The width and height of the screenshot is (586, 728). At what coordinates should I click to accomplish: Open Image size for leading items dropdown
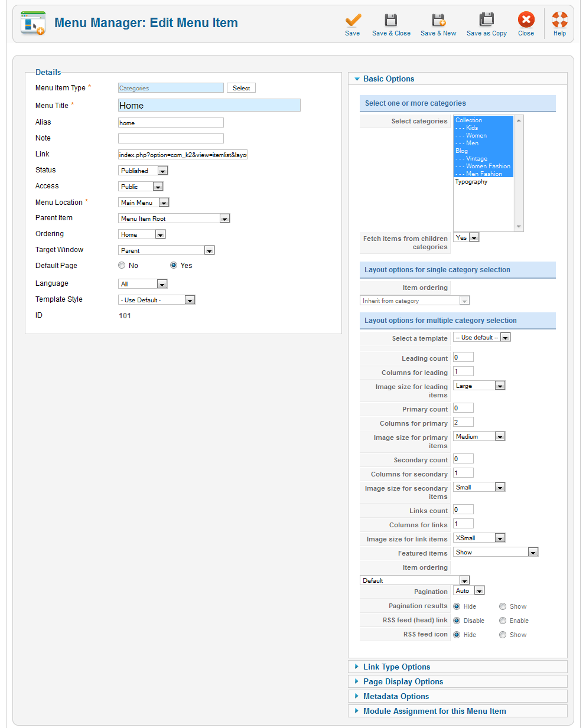[479, 386]
